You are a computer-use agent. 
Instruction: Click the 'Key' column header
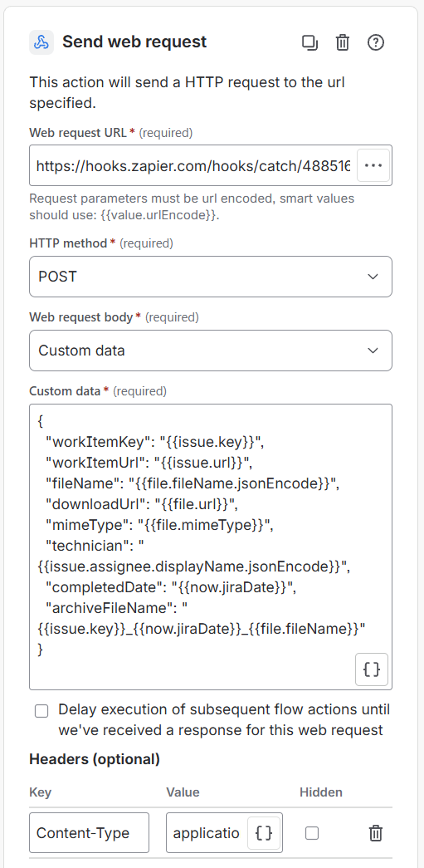[x=41, y=792]
